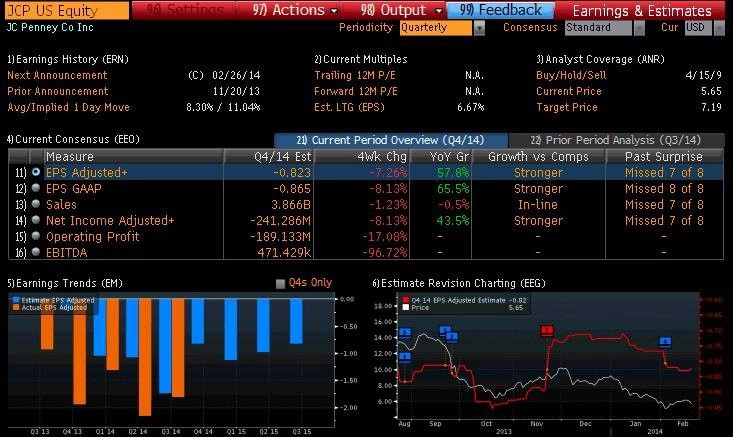Open the 96) Settings button
Image resolution: width=733 pixels, height=437 pixels.
184,10
